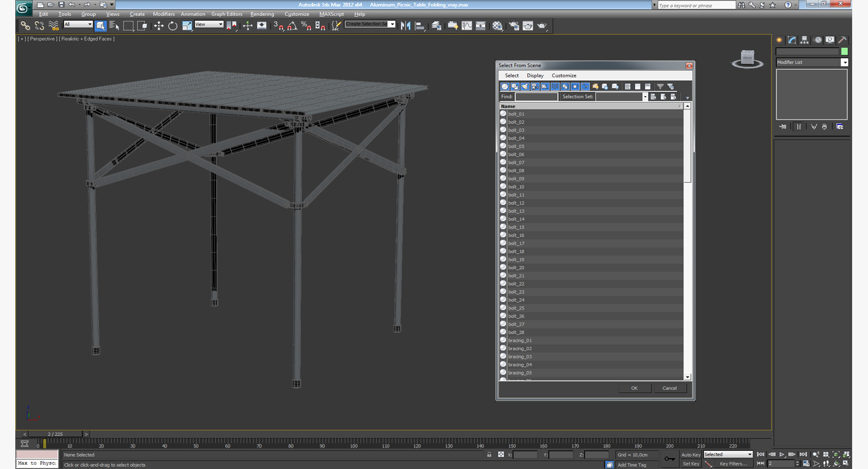This screenshot has height=469, width=868.
Task: Open MAXScript menu
Action: 331,14
